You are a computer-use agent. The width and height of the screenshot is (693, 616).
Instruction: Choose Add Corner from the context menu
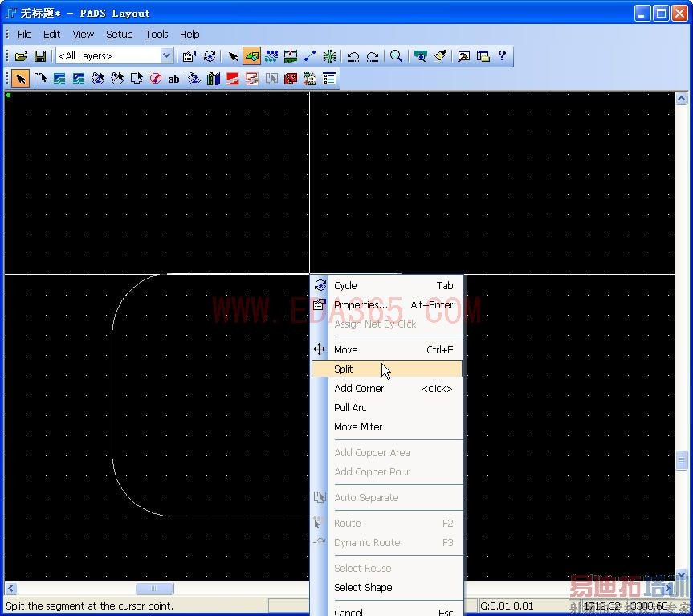tap(387, 389)
